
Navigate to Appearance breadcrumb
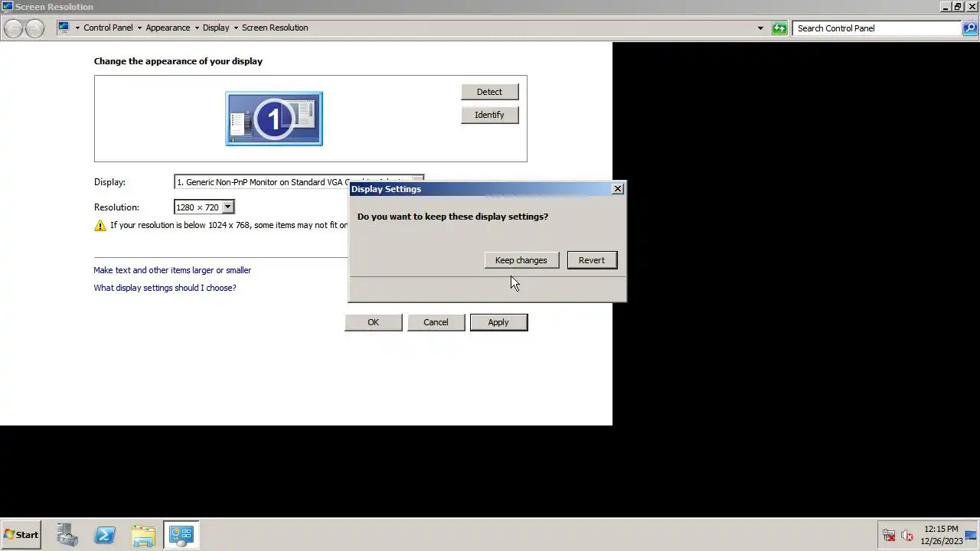click(168, 28)
